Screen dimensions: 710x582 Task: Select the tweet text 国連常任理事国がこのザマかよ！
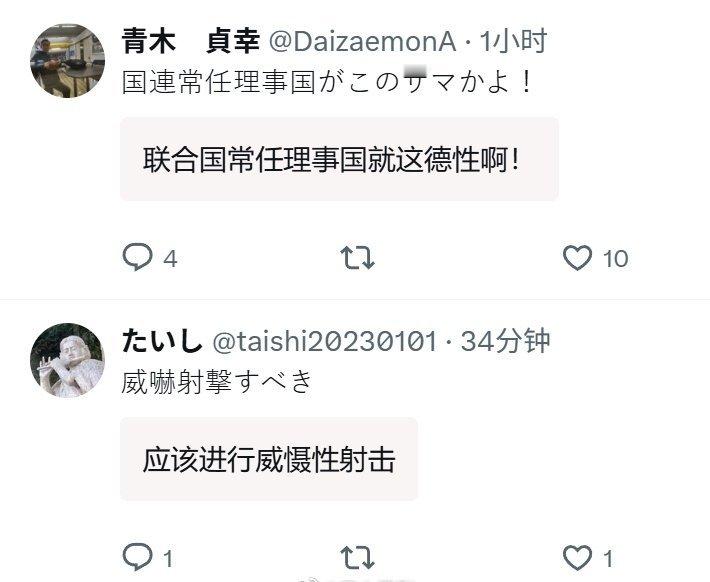click(x=328, y=82)
